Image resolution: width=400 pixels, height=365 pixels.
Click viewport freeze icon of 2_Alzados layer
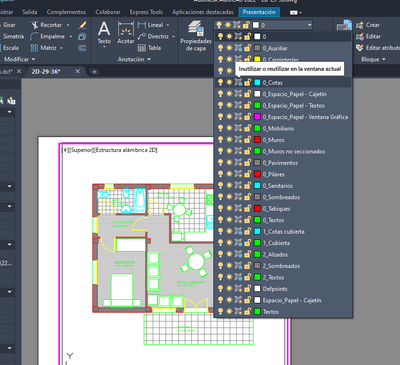(x=238, y=254)
